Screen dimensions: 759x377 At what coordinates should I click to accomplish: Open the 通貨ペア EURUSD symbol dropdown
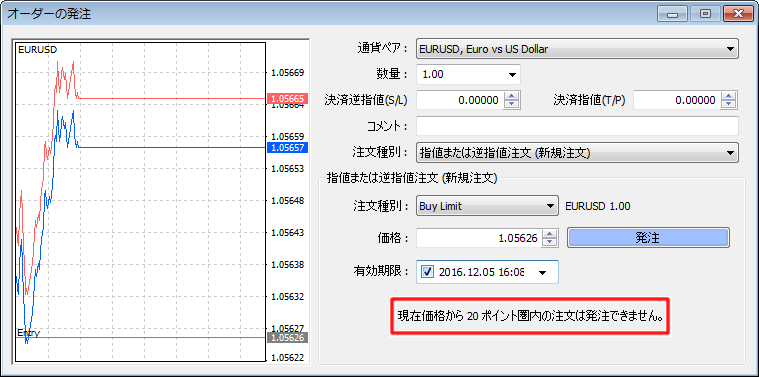[x=577, y=49]
